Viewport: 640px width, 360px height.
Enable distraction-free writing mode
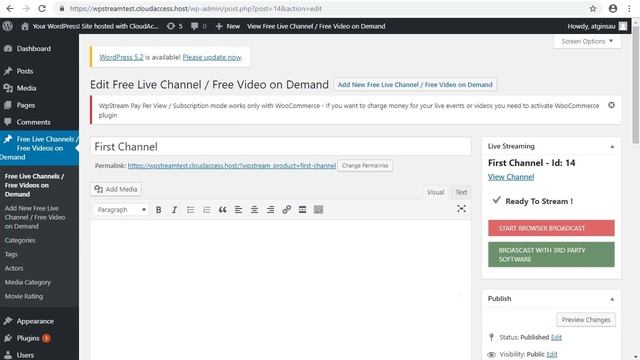461,209
